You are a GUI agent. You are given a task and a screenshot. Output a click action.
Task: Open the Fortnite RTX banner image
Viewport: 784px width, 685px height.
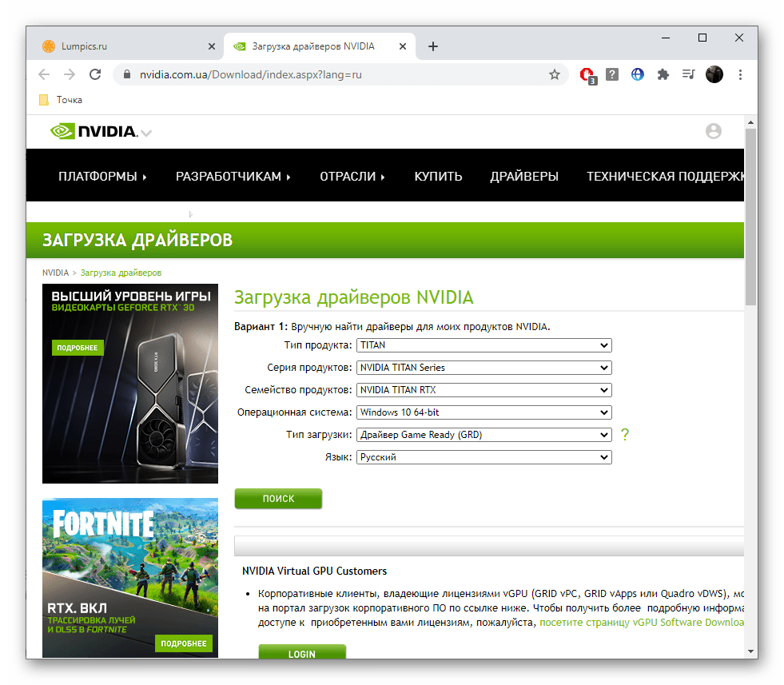129,575
